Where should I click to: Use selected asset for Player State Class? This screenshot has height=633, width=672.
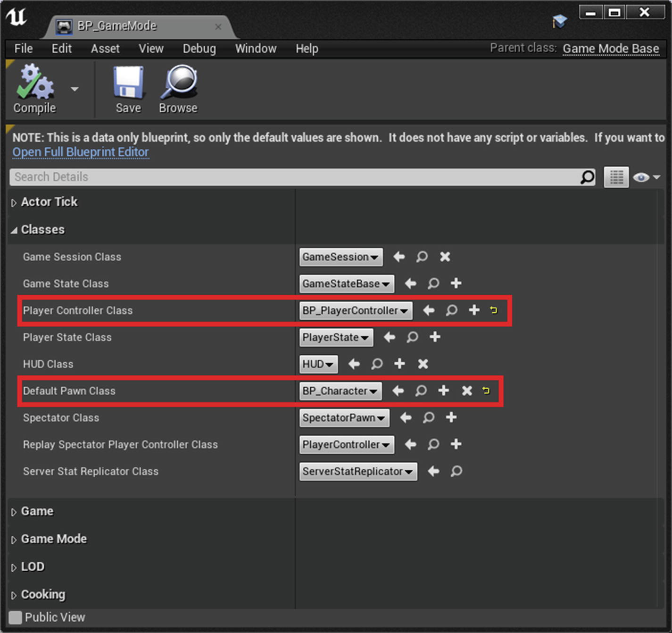[x=390, y=337]
